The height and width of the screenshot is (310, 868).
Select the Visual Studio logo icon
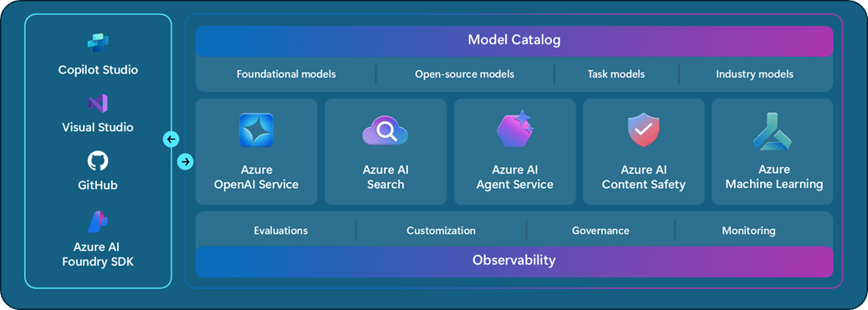coord(98,104)
